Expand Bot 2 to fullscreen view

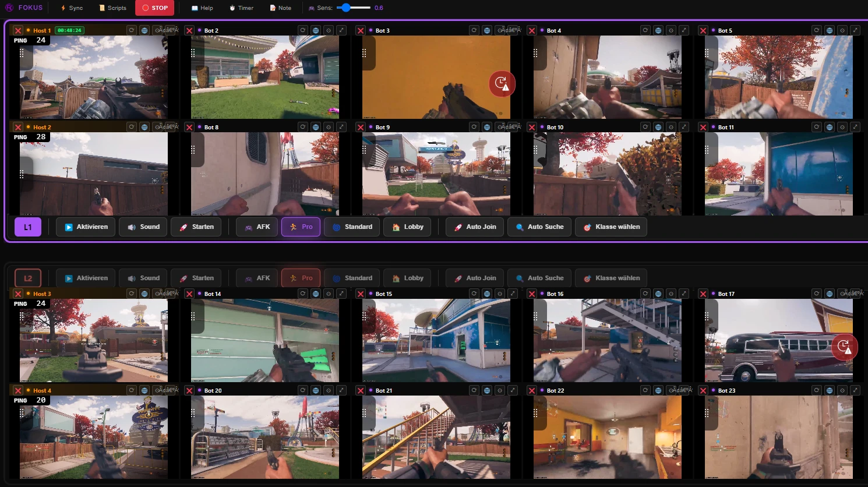[341, 30]
